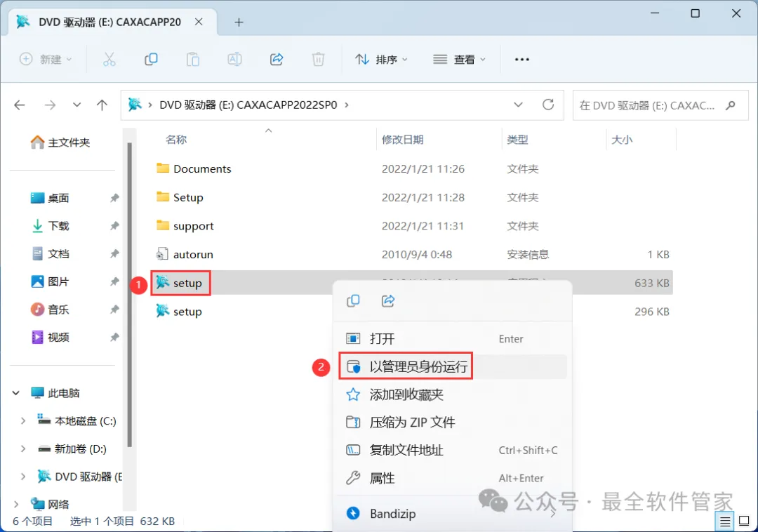The image size is (758, 532).
Task: Click the Cut scissors icon in toolbar
Action: (x=109, y=60)
